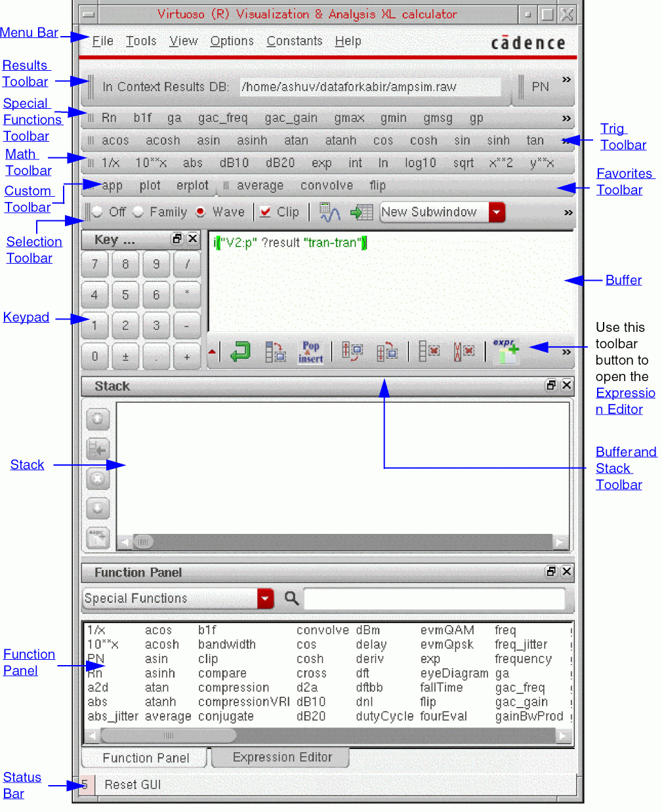Click the Function Panel search field

click(x=434, y=598)
